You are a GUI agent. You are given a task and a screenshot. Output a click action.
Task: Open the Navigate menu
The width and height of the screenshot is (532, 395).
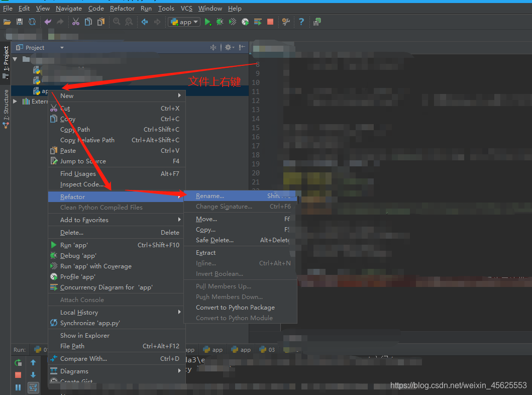click(x=69, y=9)
